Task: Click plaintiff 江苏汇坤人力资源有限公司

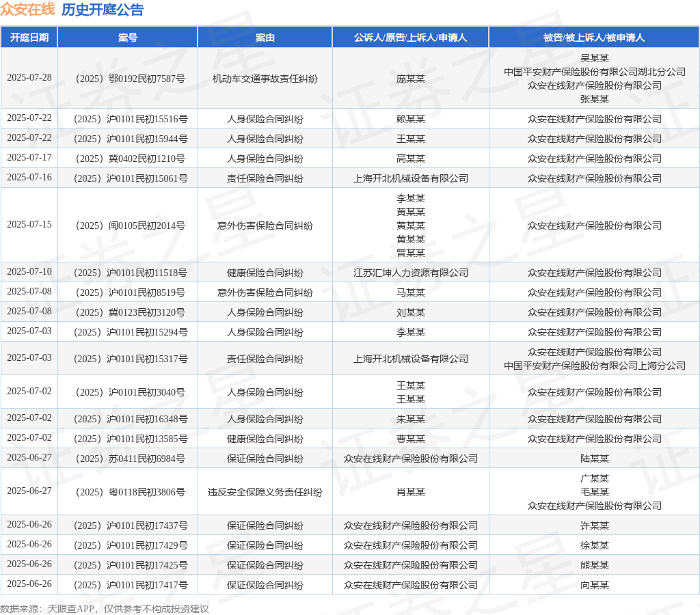Action: click(x=410, y=273)
